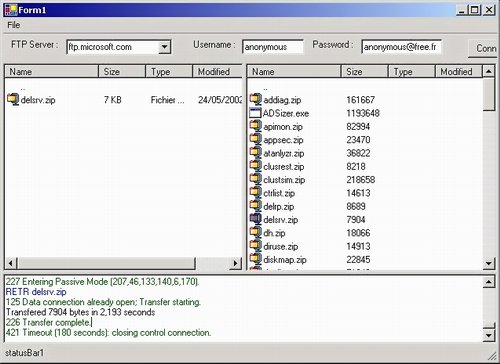Image resolution: width=500 pixels, height=364 pixels.
Task: Click the FTP Server address field
Action: pyautogui.click(x=113, y=47)
